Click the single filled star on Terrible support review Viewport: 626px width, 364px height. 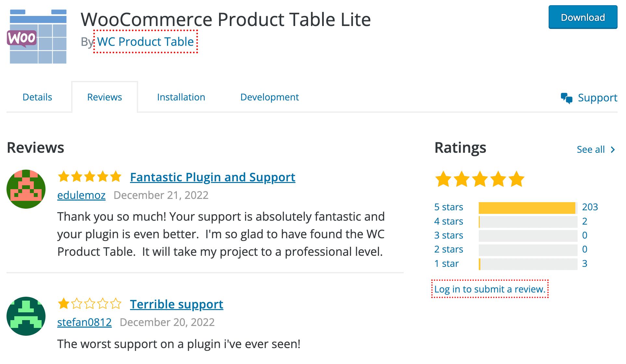pyautogui.click(x=64, y=304)
